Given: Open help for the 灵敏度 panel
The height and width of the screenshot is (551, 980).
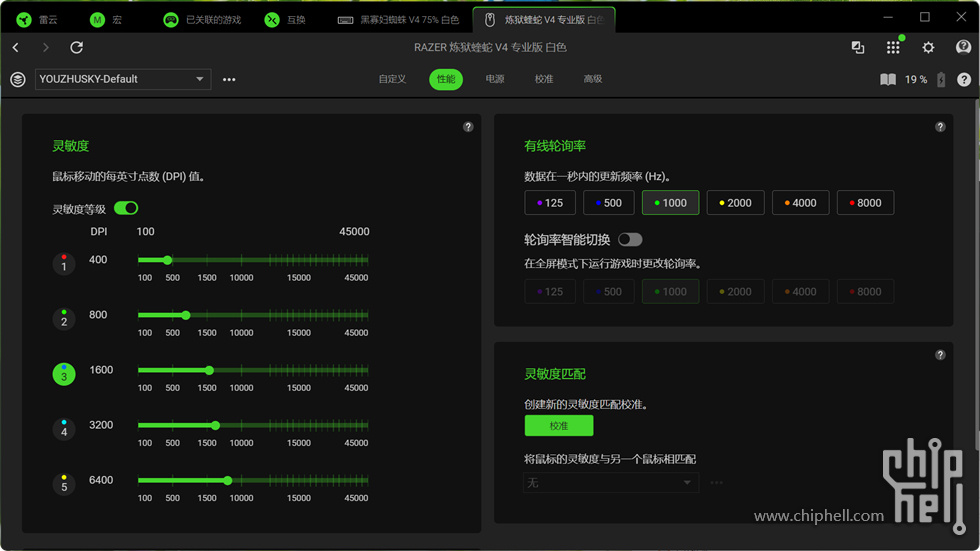Looking at the screenshot, I should click(x=468, y=127).
